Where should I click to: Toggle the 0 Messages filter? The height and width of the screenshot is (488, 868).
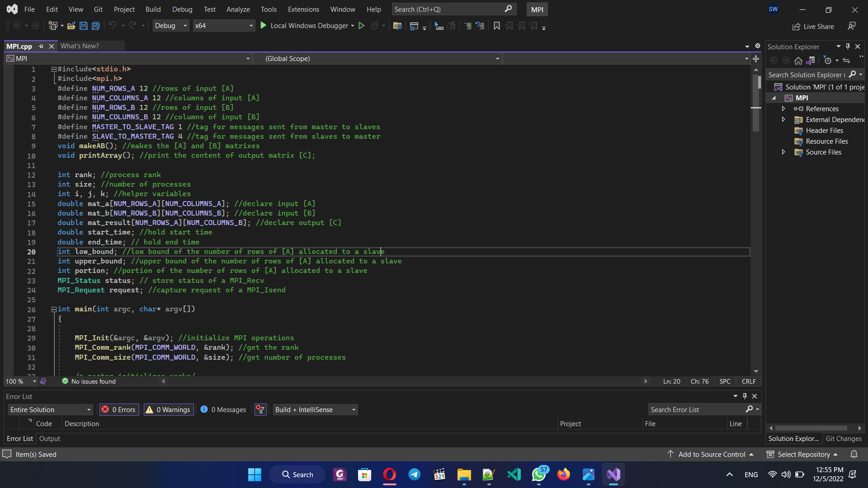(x=223, y=410)
